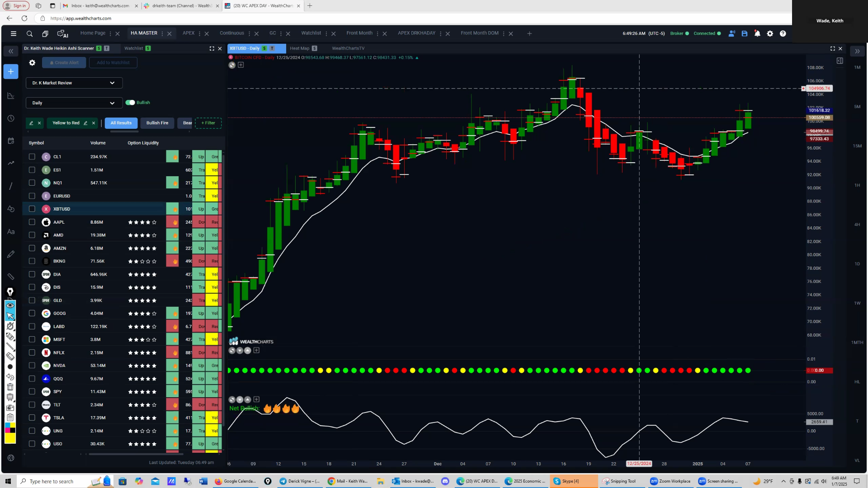Select the pencil drawing tool

pos(11,254)
